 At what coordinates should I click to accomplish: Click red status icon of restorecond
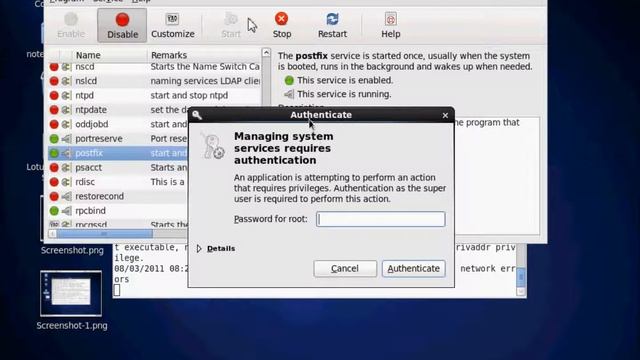click(x=54, y=196)
